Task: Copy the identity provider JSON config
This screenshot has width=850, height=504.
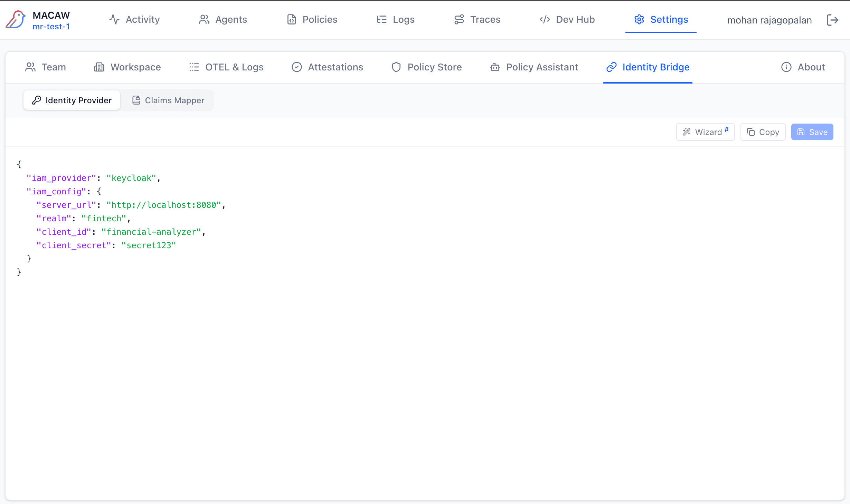Action: 763,132
